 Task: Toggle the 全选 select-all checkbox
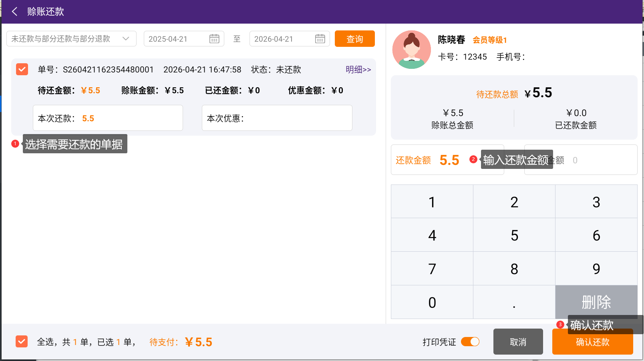point(22,342)
